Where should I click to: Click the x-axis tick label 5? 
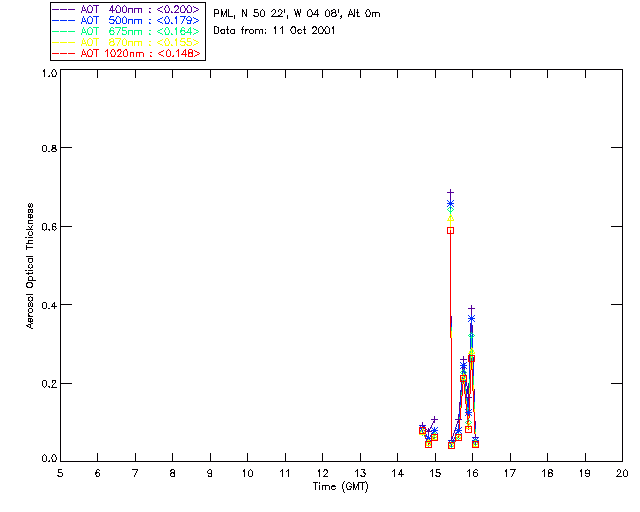click(60, 473)
